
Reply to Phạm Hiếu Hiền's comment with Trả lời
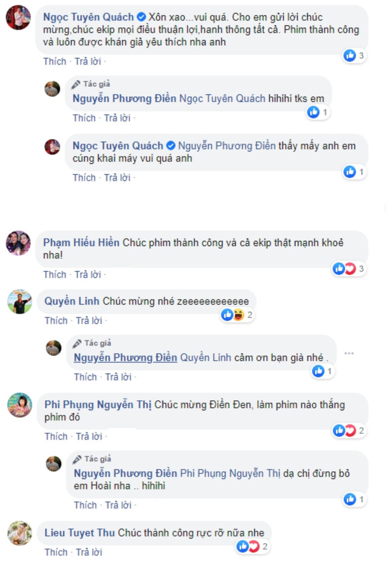click(88, 275)
